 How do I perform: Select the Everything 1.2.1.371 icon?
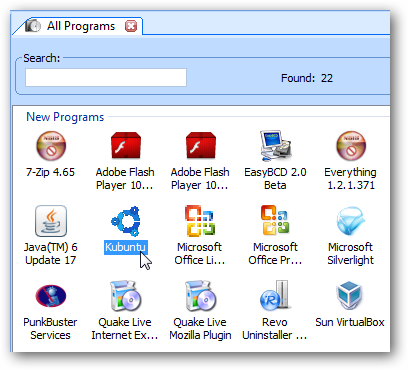tap(351, 146)
